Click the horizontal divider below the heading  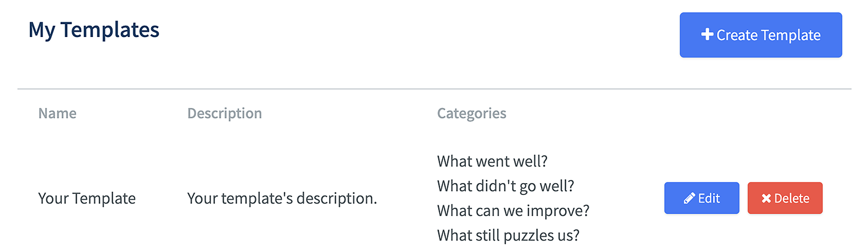pos(434,89)
